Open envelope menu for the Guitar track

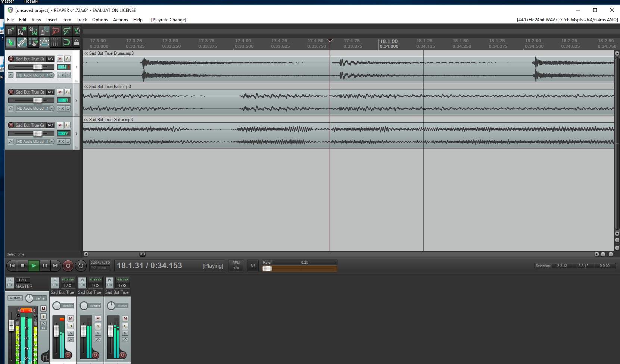11,142
